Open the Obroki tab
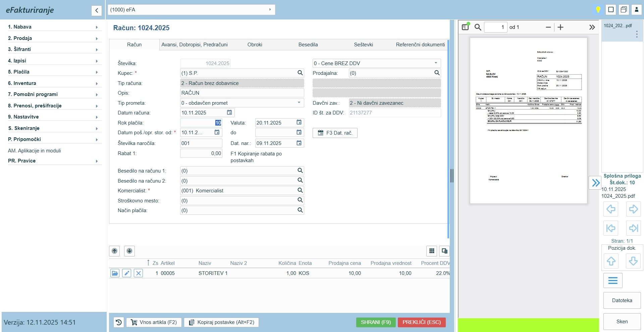The height and width of the screenshot is (332, 644). point(255,45)
